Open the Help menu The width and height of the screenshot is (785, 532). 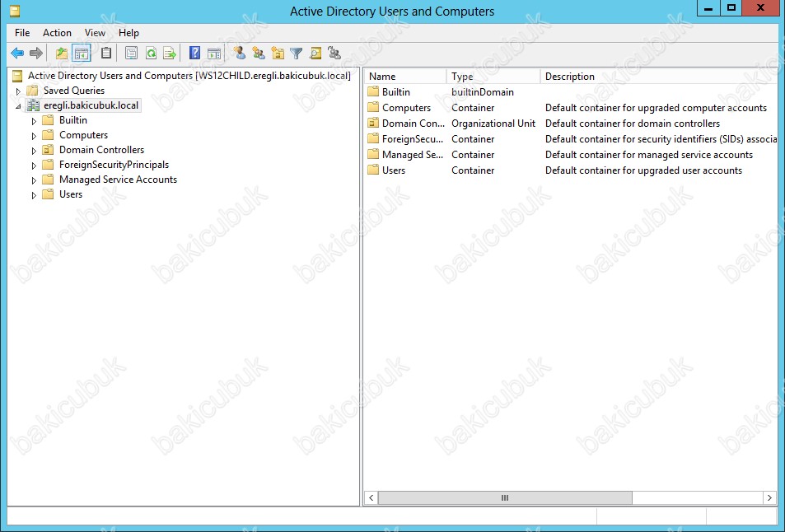(128, 33)
